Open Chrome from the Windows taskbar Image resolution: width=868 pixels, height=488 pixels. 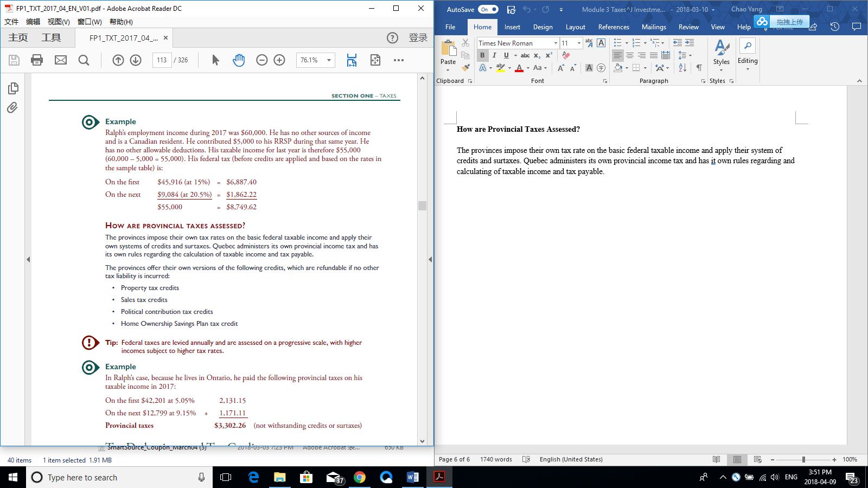tap(359, 477)
